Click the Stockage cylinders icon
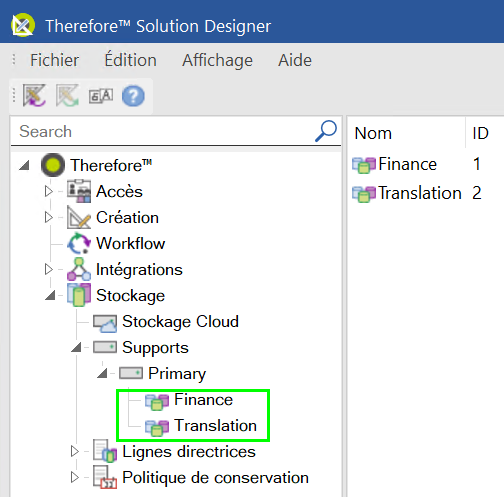The width and height of the screenshot is (504, 497). 79,295
